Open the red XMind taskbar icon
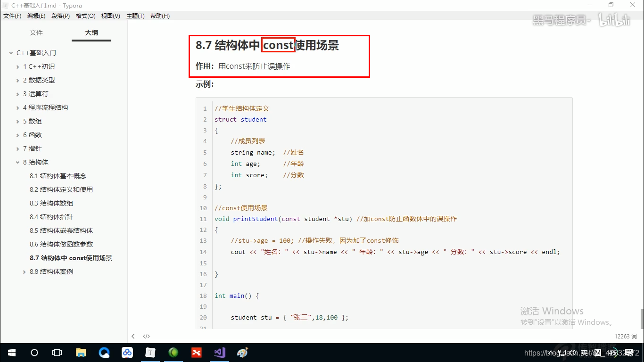The width and height of the screenshot is (644, 362). click(x=197, y=353)
